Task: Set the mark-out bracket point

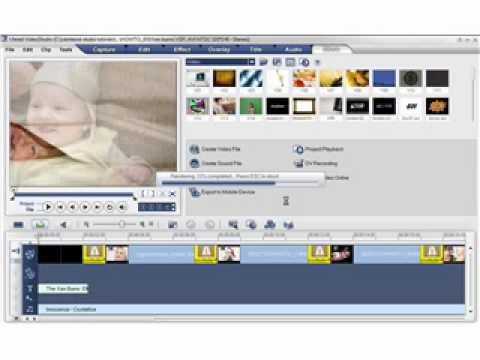Action: [152, 194]
